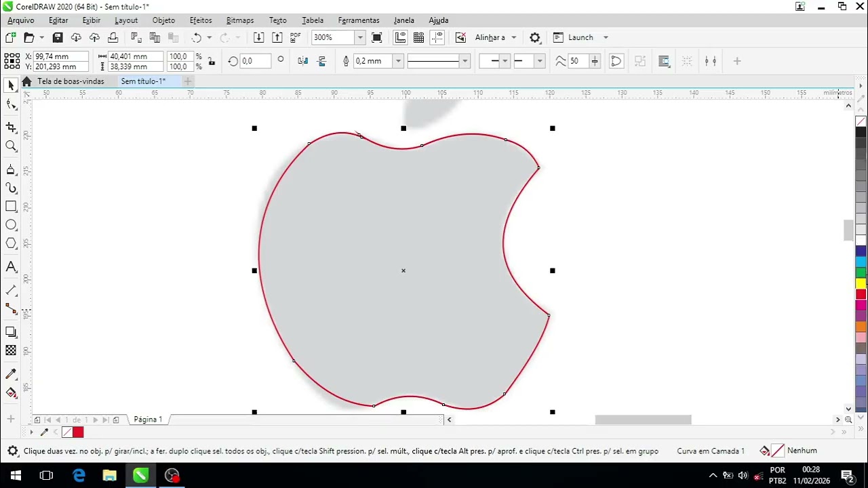Click the Export icon

[x=277, y=37]
